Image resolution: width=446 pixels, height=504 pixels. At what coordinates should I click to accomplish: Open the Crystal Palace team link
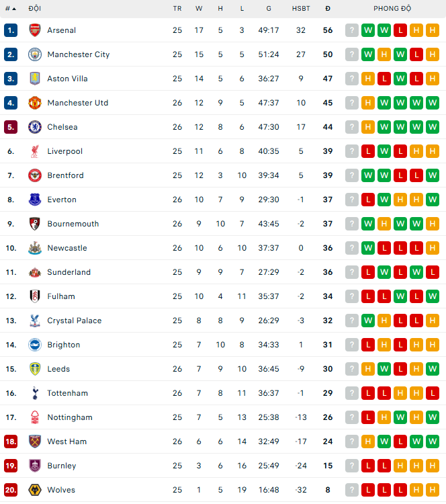[x=74, y=321]
